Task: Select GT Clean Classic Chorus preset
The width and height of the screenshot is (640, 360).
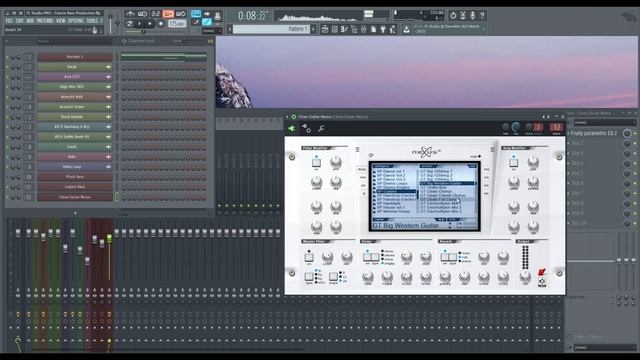Action: pyautogui.click(x=442, y=196)
